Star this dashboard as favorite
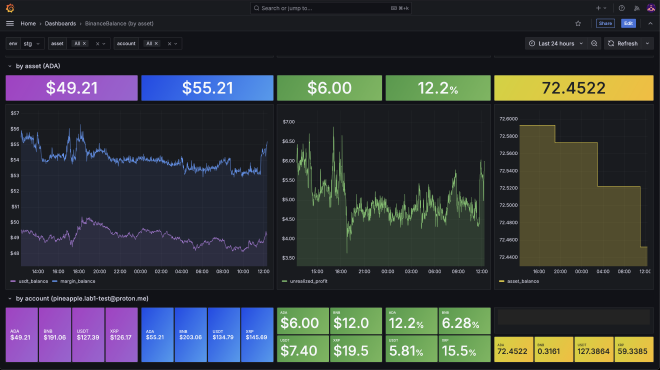Viewport: 660px width, 370px height. (x=578, y=24)
